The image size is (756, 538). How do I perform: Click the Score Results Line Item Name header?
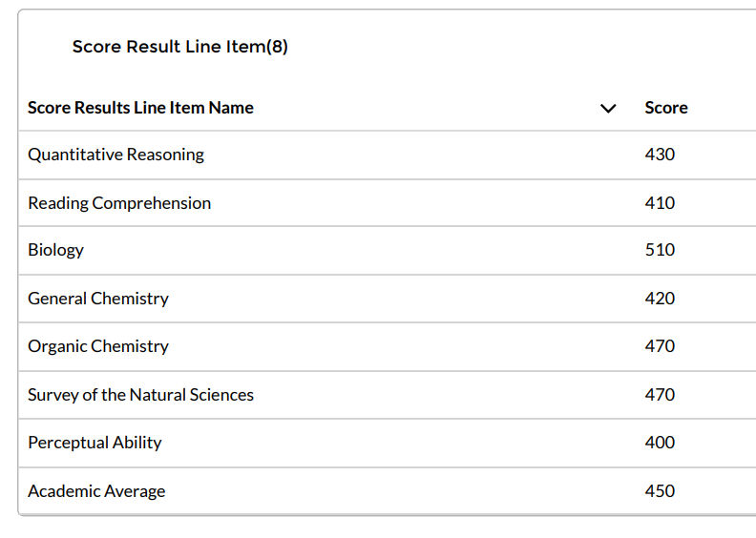coord(140,108)
